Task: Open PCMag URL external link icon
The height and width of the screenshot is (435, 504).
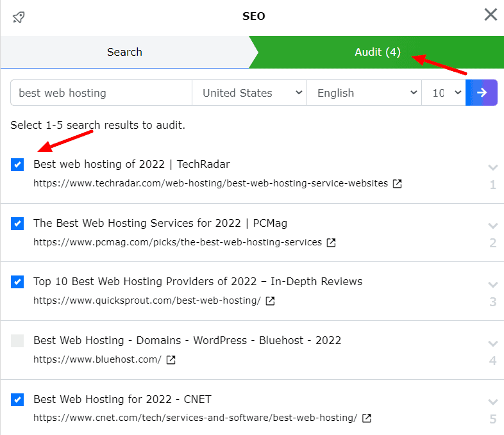Action: [x=331, y=242]
